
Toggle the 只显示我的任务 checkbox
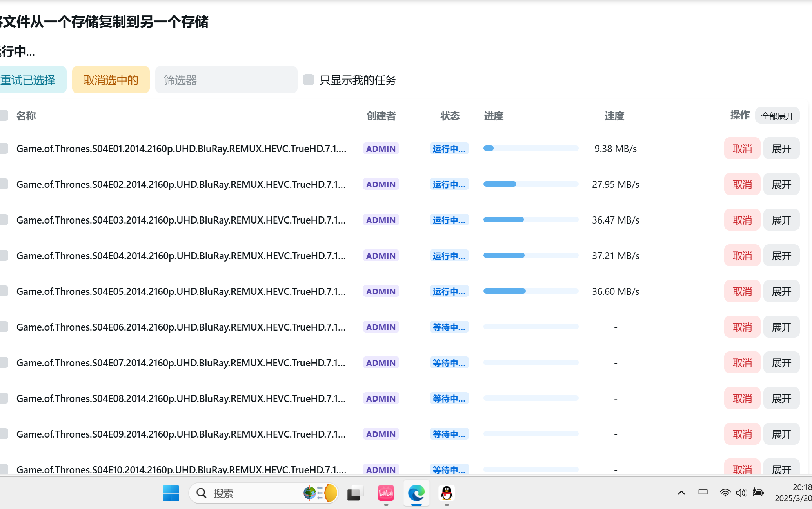309,80
